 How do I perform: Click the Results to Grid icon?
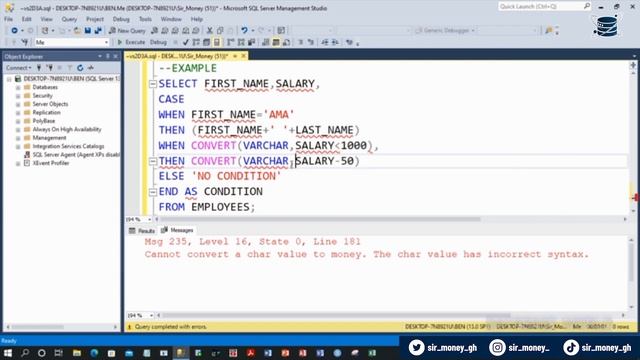276,42
